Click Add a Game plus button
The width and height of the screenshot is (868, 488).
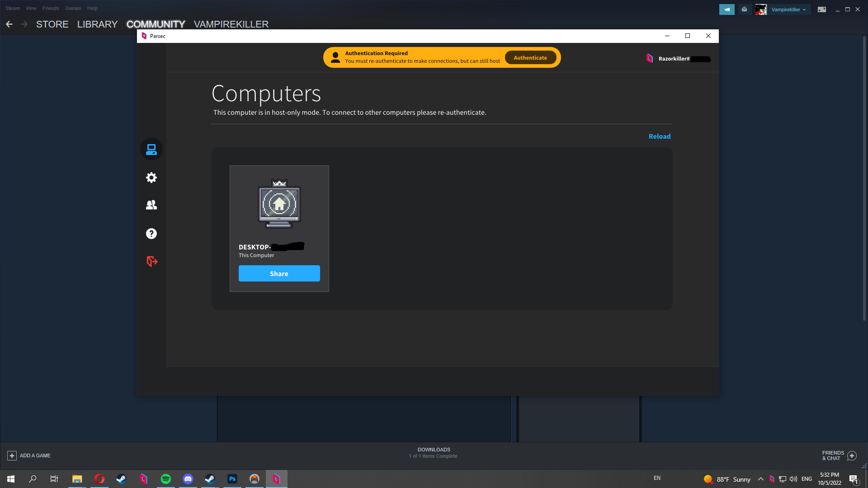pos(12,455)
